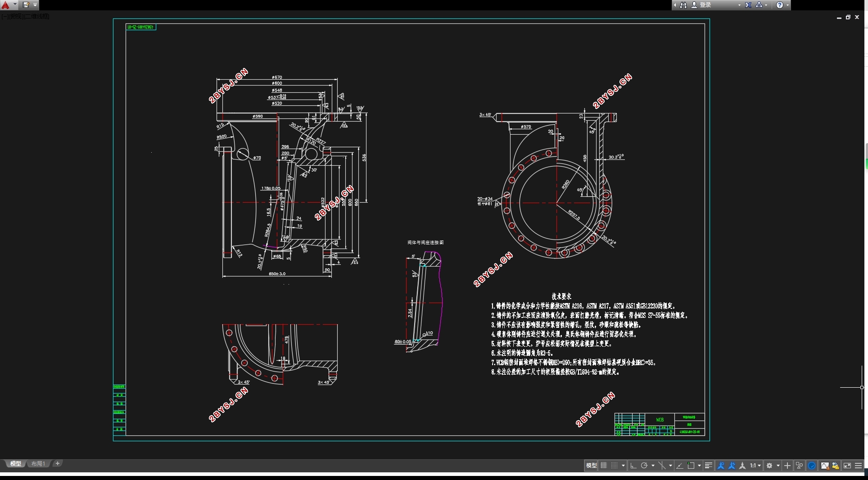The height and width of the screenshot is (480, 868).
Task: Click auto-add annotation scales icon
Action: pos(732,466)
